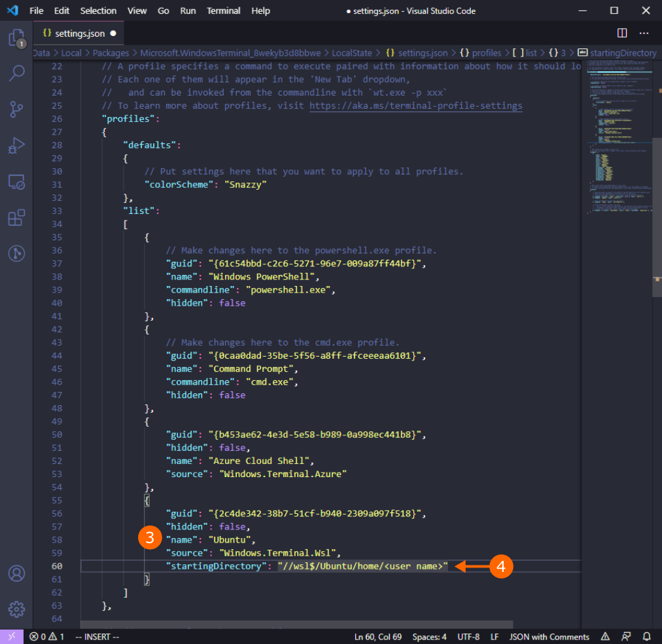Open the Accounts icon
This screenshot has width=662, height=644.
[16, 573]
